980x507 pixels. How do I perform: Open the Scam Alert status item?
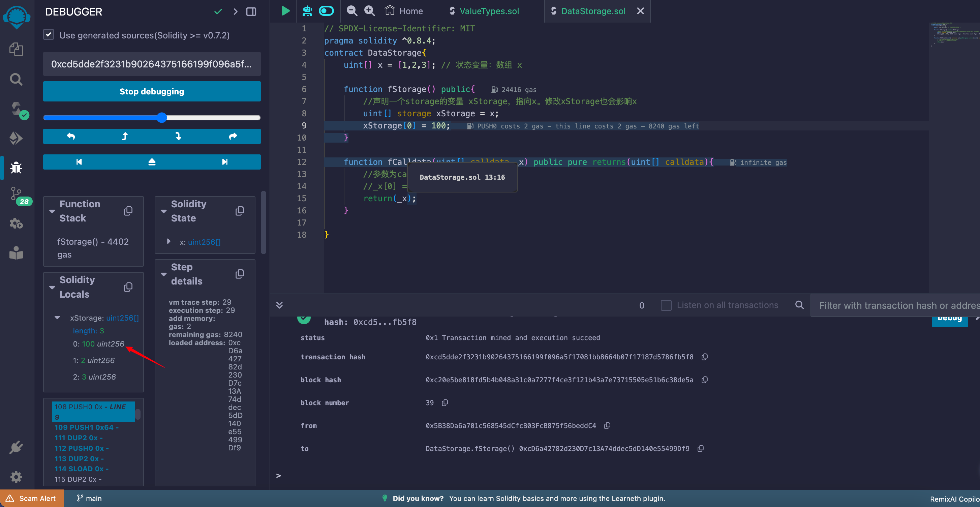click(32, 498)
